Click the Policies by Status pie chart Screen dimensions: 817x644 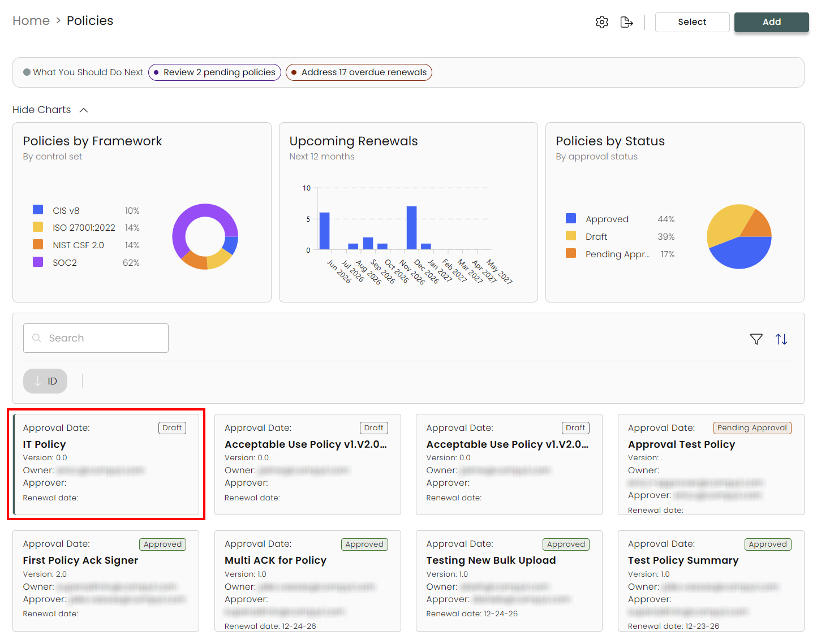pos(739,236)
